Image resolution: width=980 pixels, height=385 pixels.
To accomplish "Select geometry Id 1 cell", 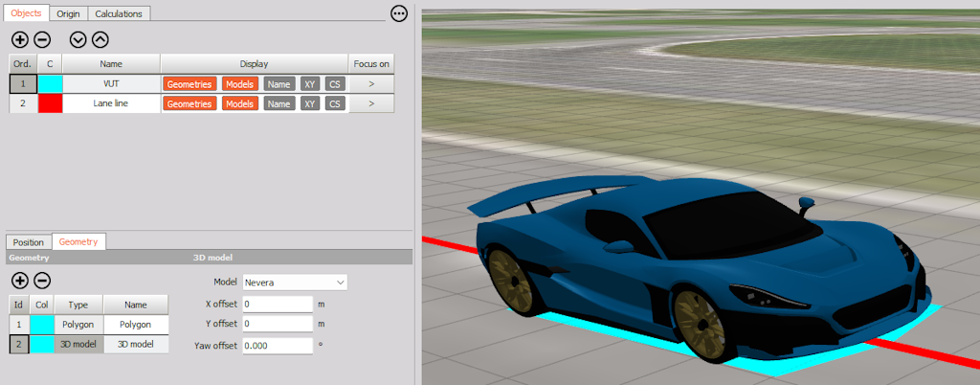I will click(19, 325).
